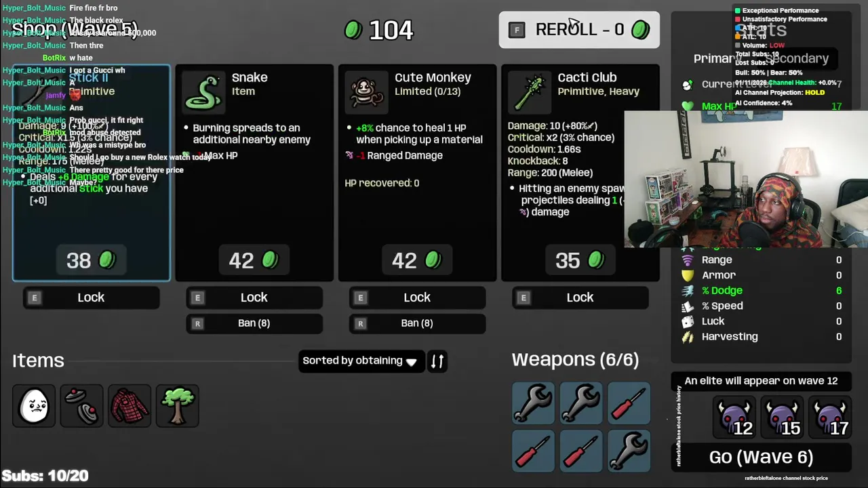The width and height of the screenshot is (868, 488).
Task: Start wave 6 with Go button
Action: 761,457
